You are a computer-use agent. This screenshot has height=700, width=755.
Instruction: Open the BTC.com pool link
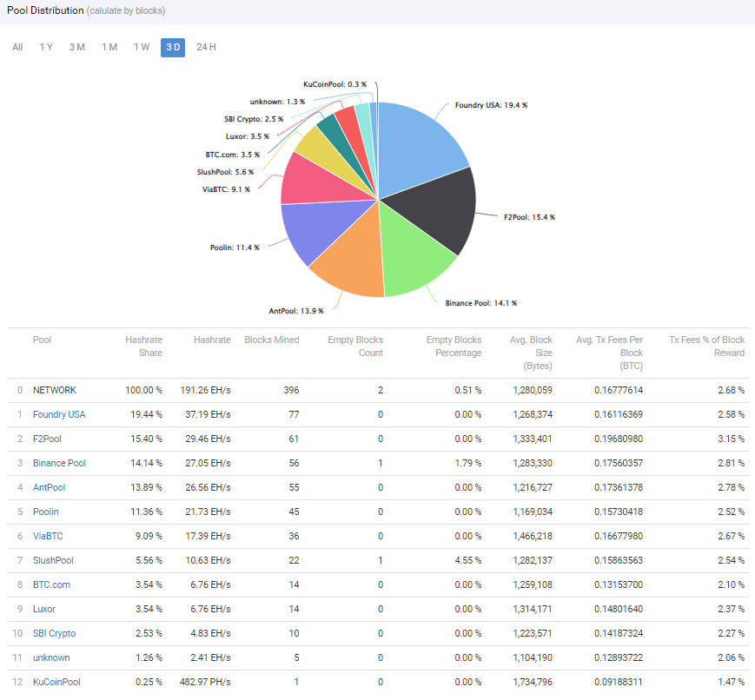pos(51,585)
